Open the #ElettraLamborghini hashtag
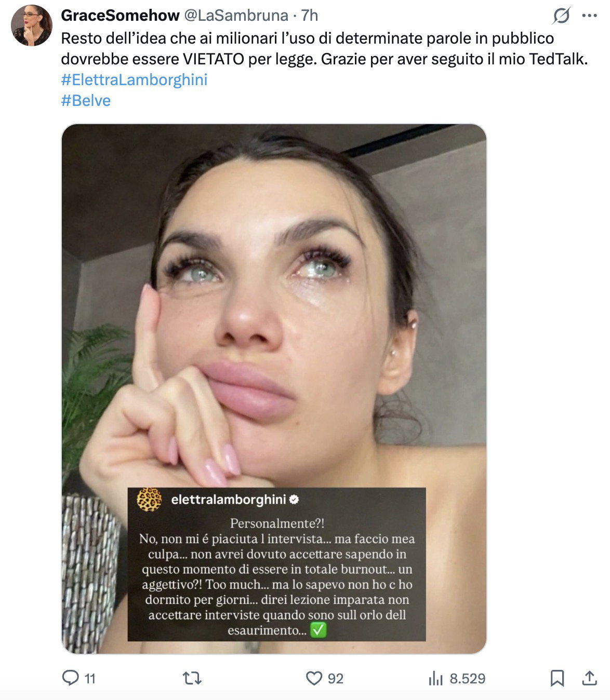The width and height of the screenshot is (610, 700). click(x=134, y=79)
